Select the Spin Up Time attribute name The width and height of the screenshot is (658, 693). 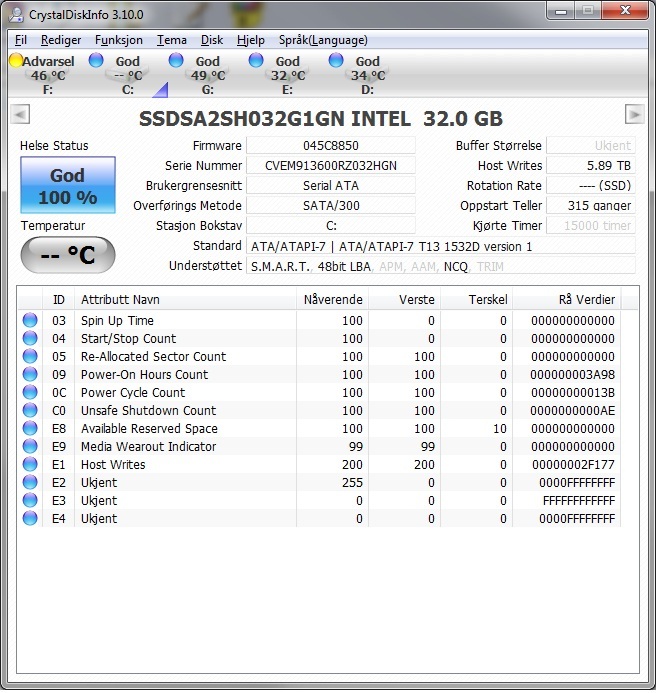click(117, 320)
